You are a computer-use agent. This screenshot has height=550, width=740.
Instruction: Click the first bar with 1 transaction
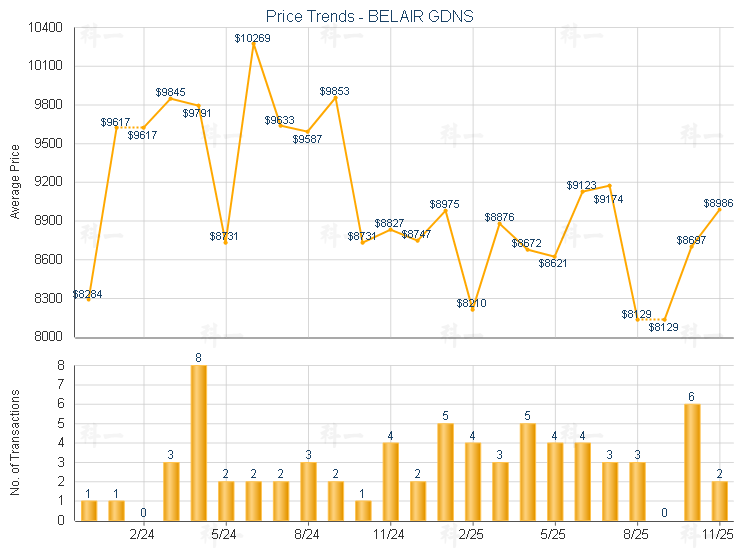pyautogui.click(x=89, y=510)
